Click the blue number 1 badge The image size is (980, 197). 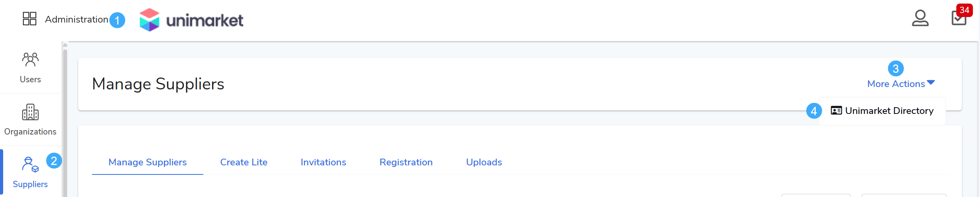pyautogui.click(x=117, y=20)
